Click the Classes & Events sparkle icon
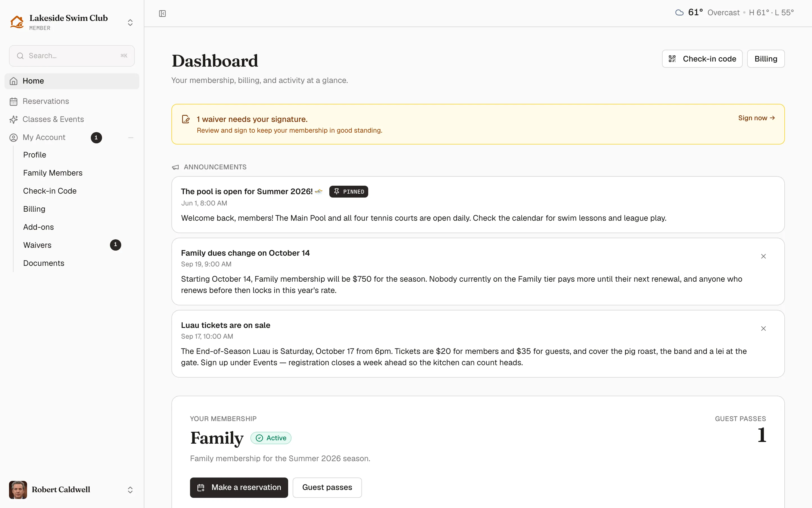Screen dimensions: 812x508 [x=14, y=120]
